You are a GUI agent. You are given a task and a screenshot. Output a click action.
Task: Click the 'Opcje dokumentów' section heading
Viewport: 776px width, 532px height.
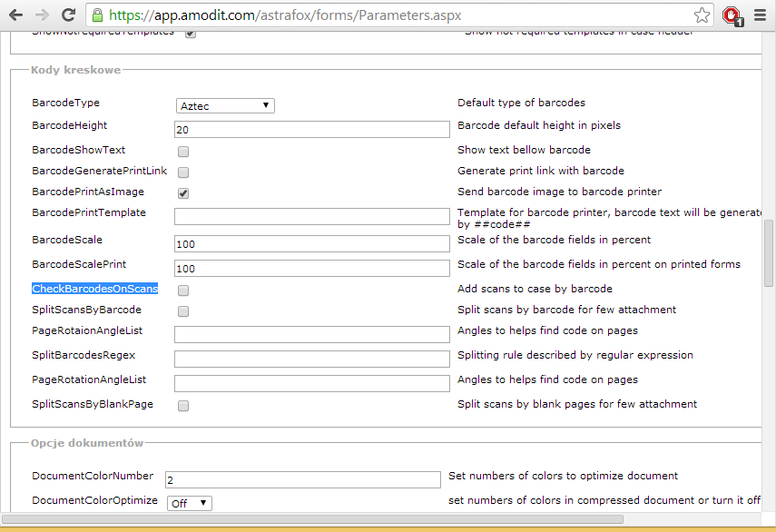(87, 443)
